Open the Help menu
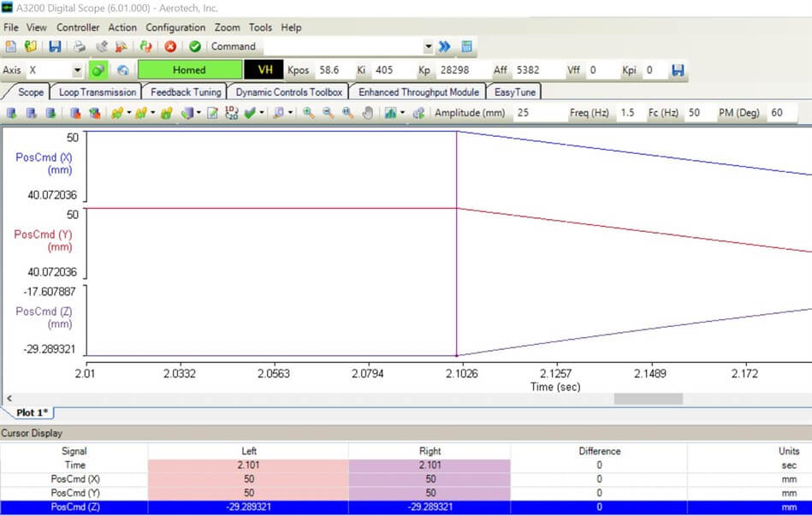 pos(291,27)
